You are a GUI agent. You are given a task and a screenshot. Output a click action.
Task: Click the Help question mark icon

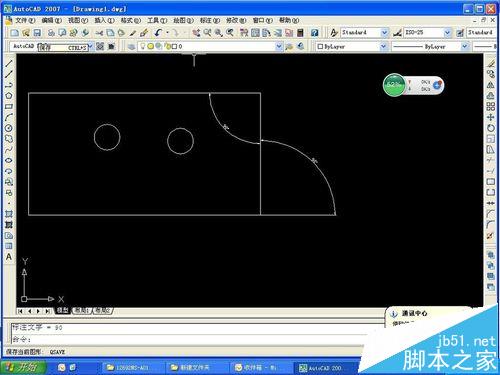pyautogui.click(x=314, y=33)
